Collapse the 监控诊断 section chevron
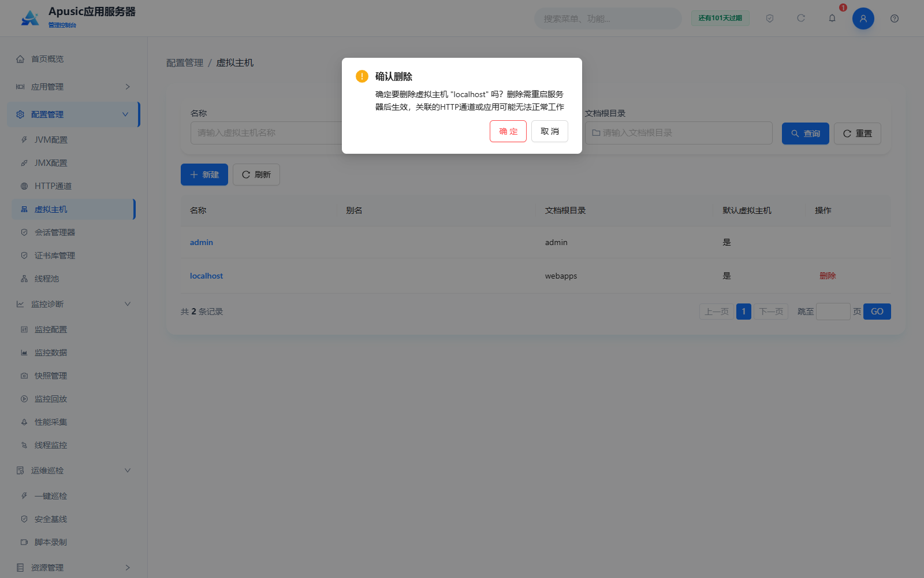 click(x=128, y=304)
